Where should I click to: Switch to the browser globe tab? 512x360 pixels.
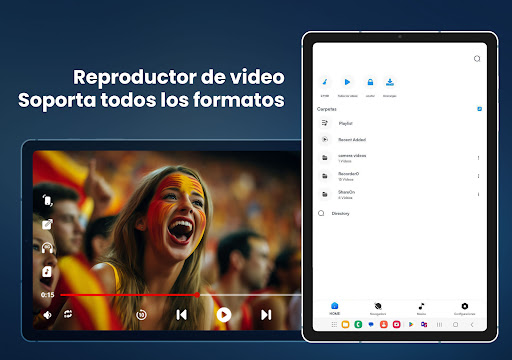point(378,308)
